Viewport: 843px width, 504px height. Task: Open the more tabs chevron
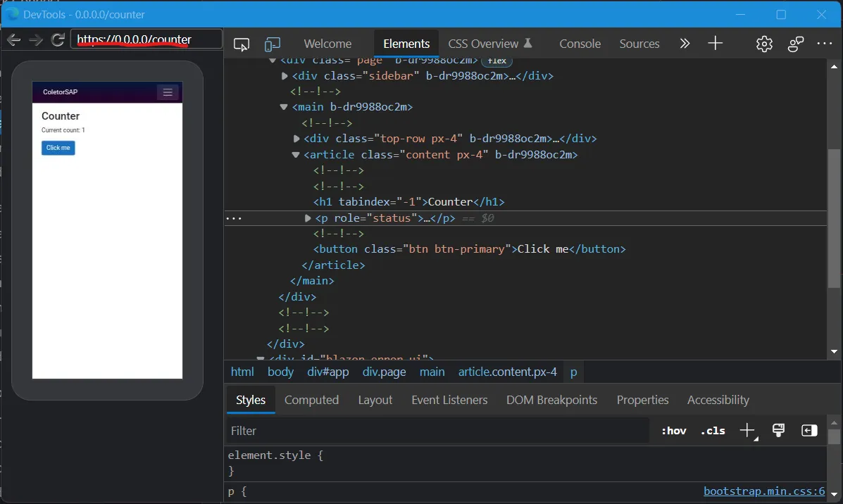click(x=685, y=44)
